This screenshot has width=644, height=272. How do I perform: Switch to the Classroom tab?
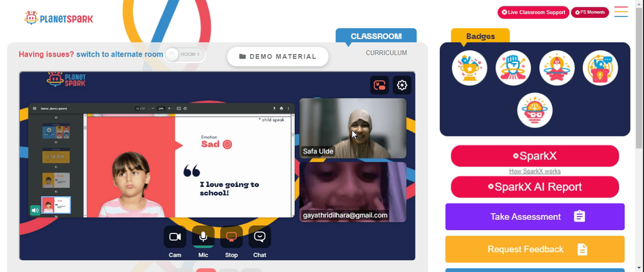[376, 36]
